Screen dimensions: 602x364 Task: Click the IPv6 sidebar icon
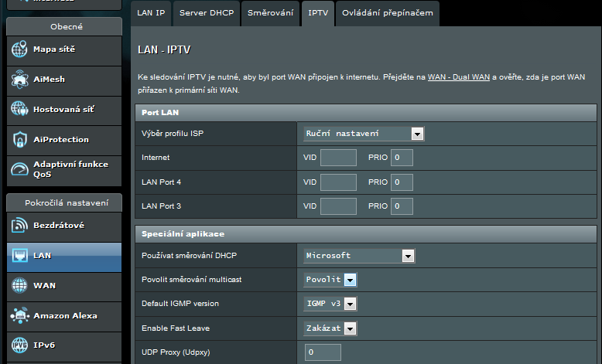[20, 345]
